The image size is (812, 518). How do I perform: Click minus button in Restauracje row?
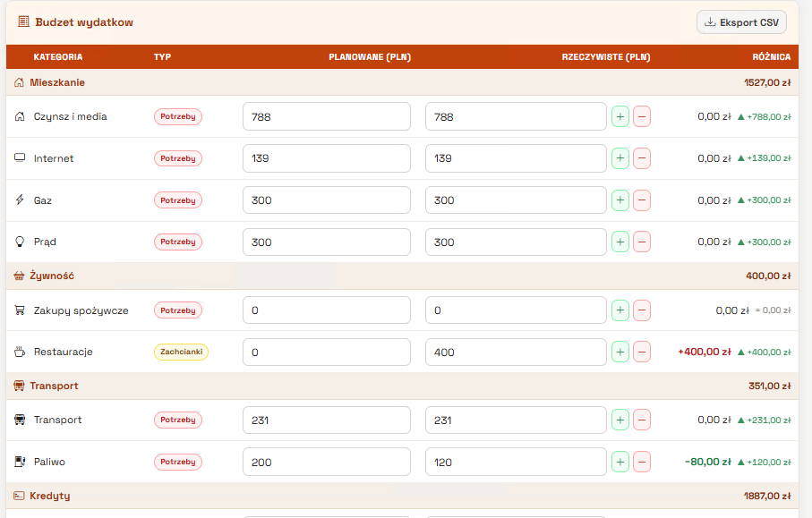[642, 352]
